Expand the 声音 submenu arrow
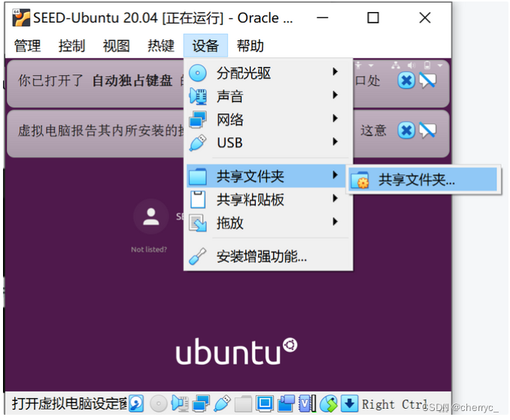 [x=335, y=95]
